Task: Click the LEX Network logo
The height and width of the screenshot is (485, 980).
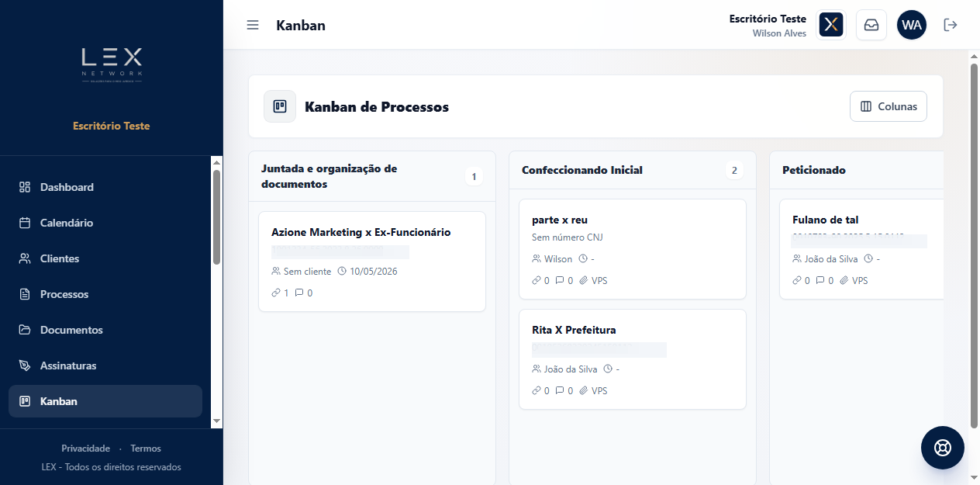Action: (x=112, y=65)
